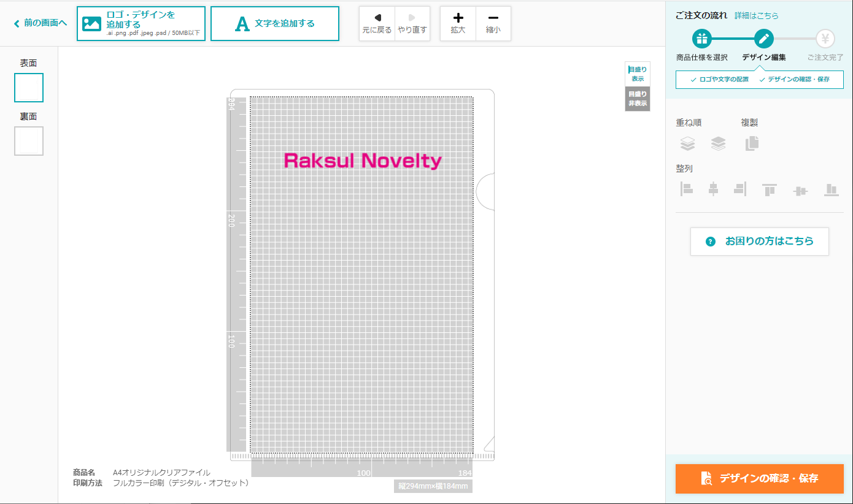Go back via 前の画面へ link
The width and height of the screenshot is (853, 504).
[41, 23]
